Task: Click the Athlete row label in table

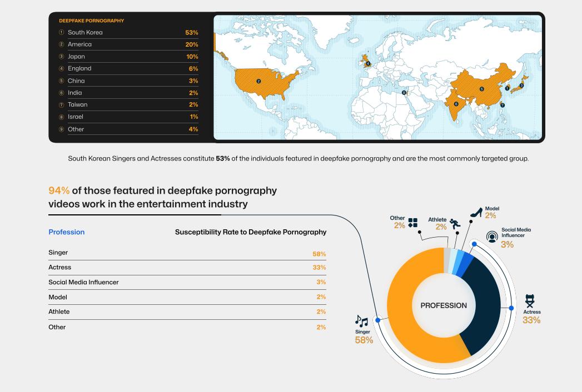Action: coord(59,312)
